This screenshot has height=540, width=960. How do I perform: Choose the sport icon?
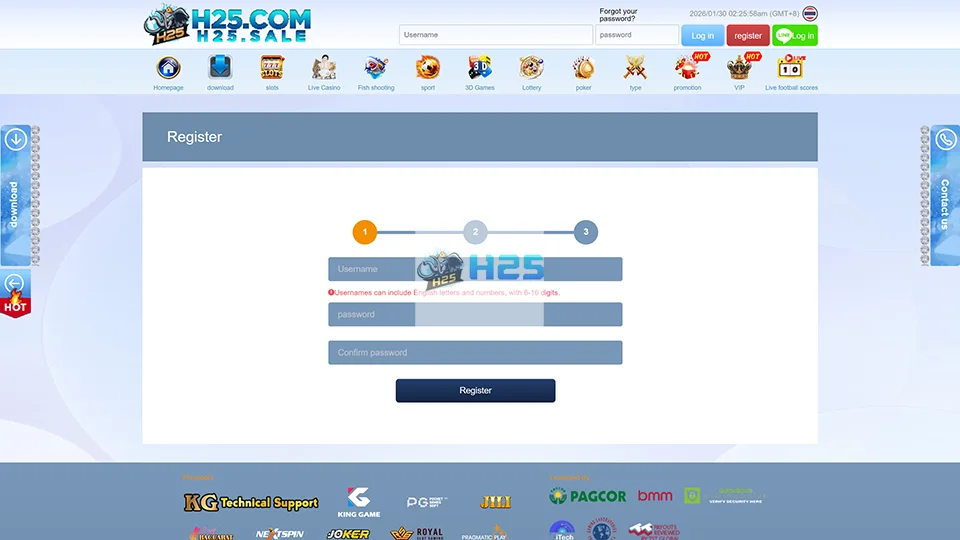[x=428, y=68]
